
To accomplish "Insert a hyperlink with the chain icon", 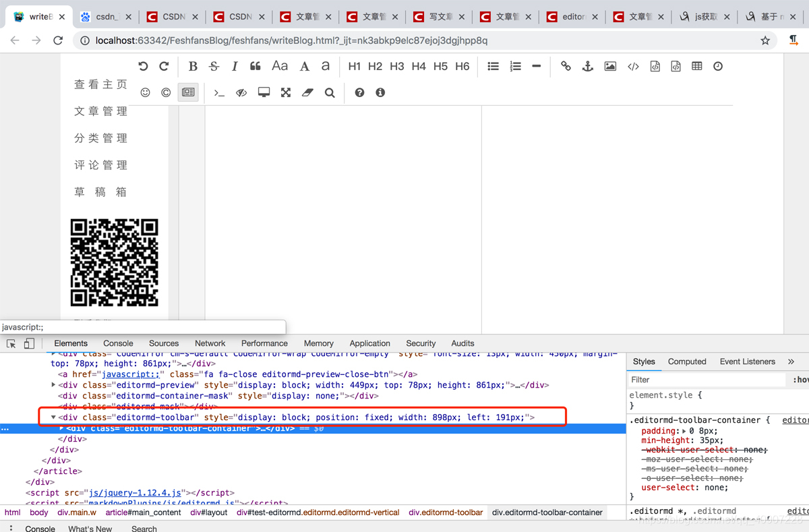I will tap(566, 66).
